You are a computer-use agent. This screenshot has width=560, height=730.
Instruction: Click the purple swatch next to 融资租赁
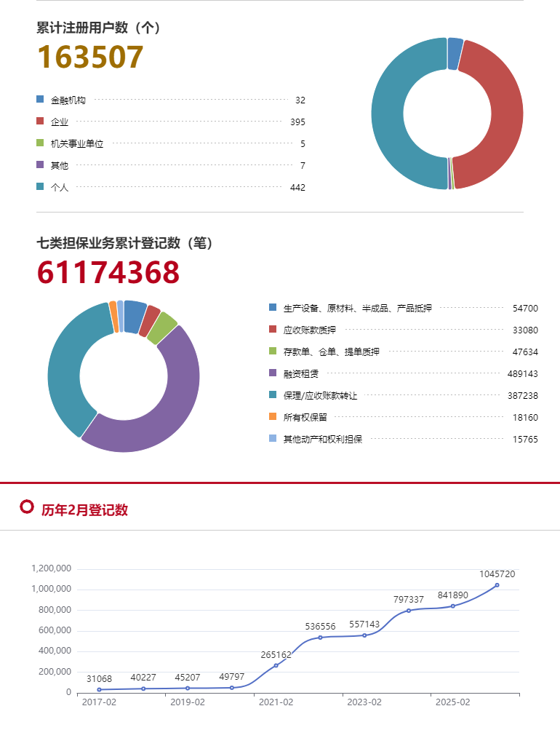click(x=273, y=373)
